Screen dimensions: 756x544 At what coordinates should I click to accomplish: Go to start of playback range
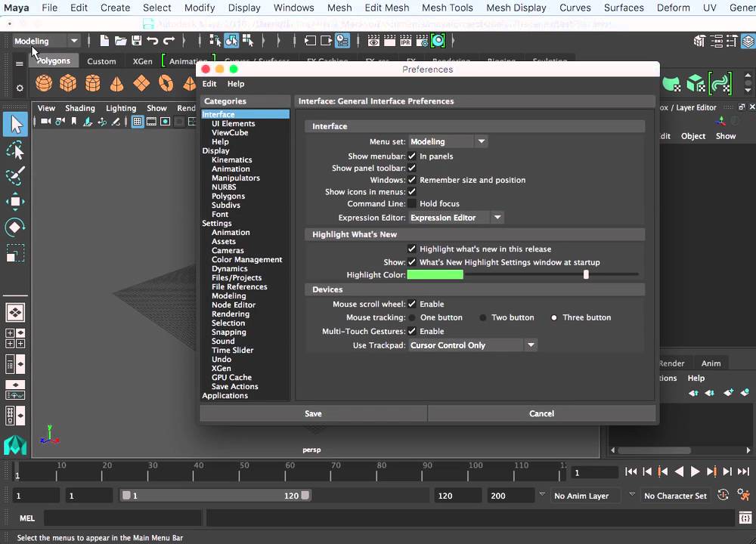pyautogui.click(x=631, y=471)
